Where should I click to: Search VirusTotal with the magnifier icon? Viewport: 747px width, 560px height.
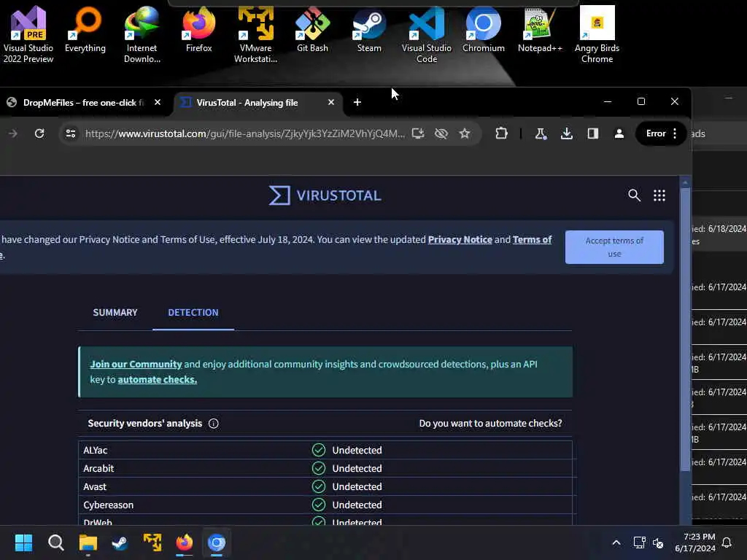click(634, 195)
